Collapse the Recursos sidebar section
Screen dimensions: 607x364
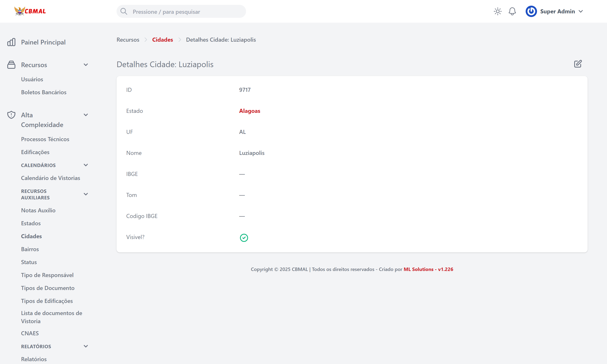click(86, 65)
